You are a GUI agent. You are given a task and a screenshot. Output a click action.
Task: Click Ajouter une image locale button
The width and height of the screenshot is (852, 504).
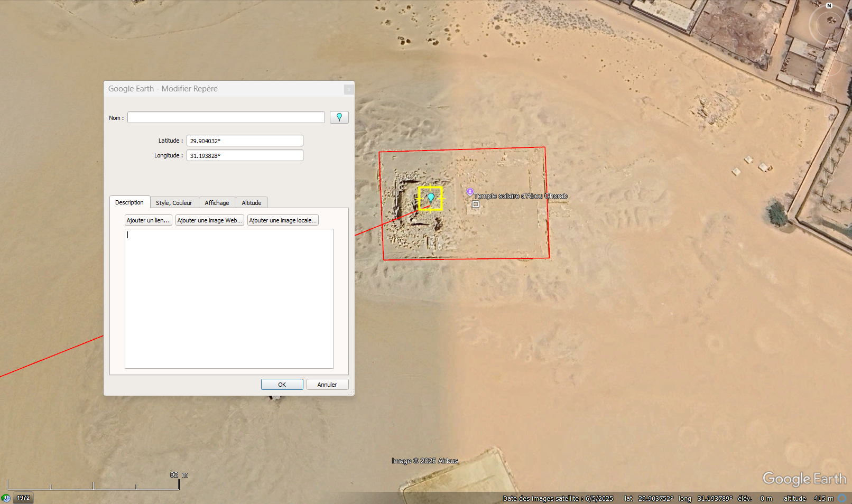tap(283, 220)
